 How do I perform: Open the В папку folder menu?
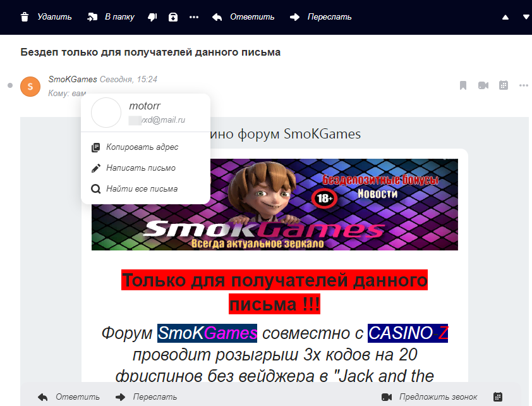(119, 17)
